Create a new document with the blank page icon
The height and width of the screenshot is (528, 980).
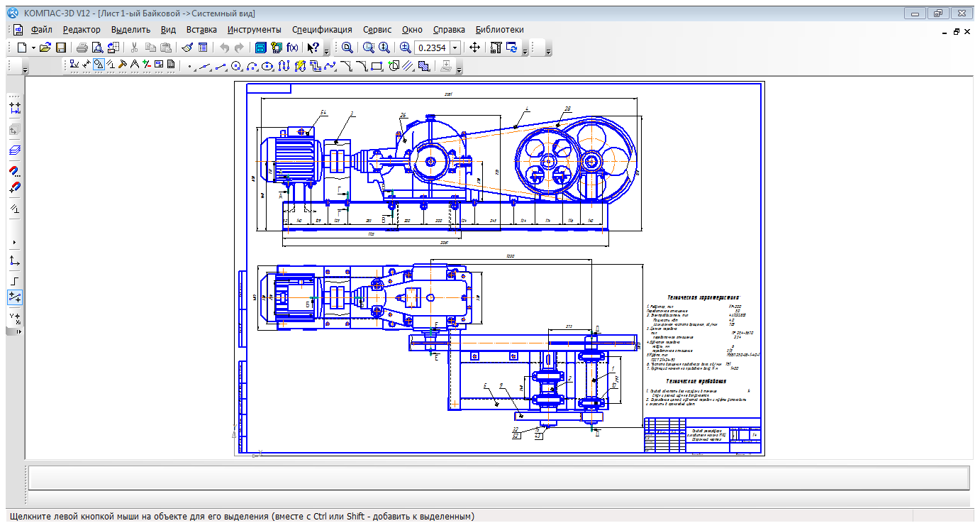tap(22, 48)
